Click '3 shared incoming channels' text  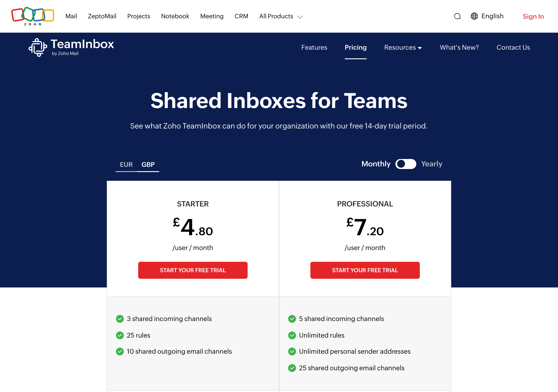click(x=169, y=319)
